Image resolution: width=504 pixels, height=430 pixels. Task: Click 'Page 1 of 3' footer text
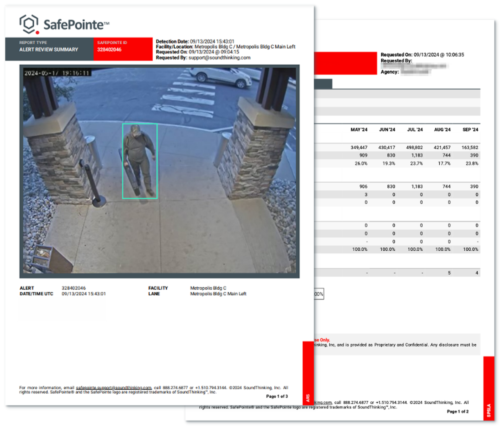point(277,396)
